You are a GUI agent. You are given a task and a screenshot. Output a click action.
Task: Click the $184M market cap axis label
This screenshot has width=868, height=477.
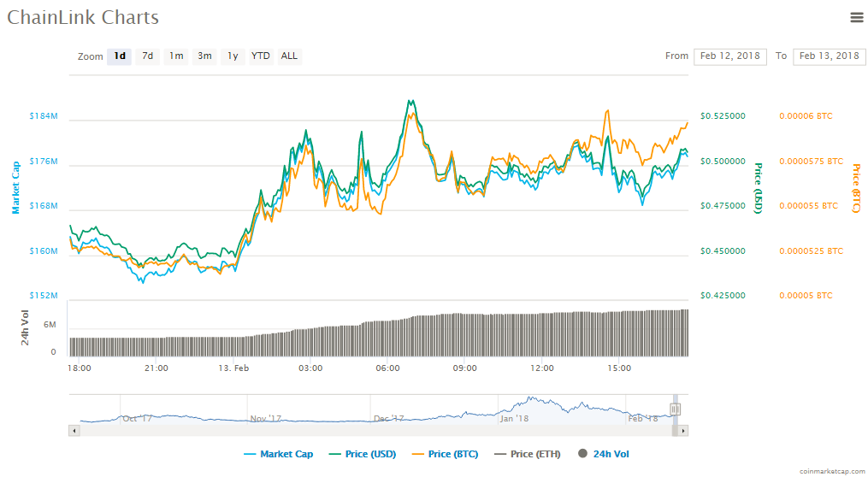(x=44, y=116)
